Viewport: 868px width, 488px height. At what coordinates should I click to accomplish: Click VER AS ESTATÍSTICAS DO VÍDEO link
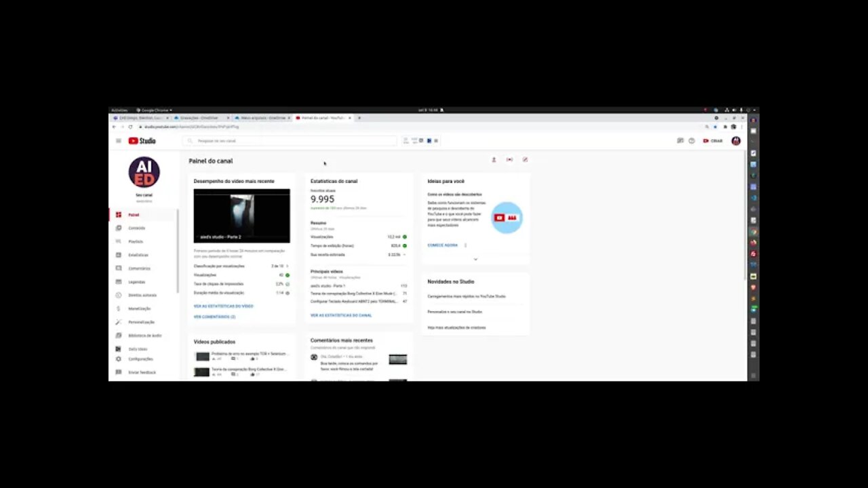[223, 306]
